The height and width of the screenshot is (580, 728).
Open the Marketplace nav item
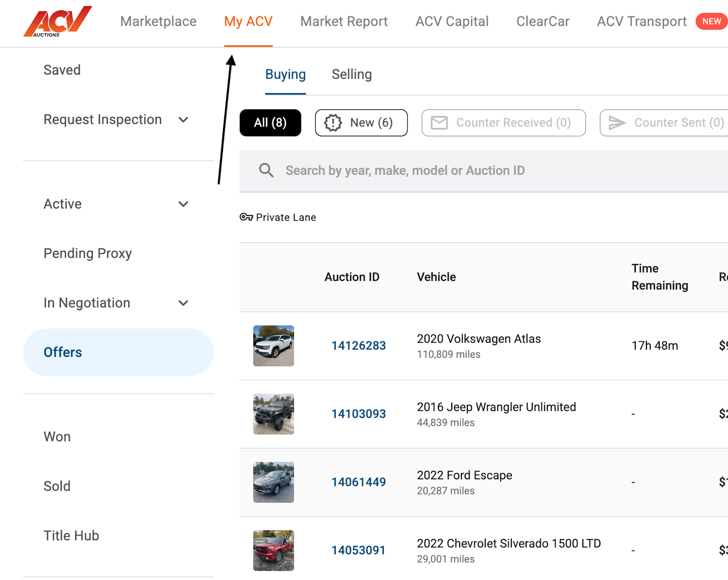coord(158,21)
